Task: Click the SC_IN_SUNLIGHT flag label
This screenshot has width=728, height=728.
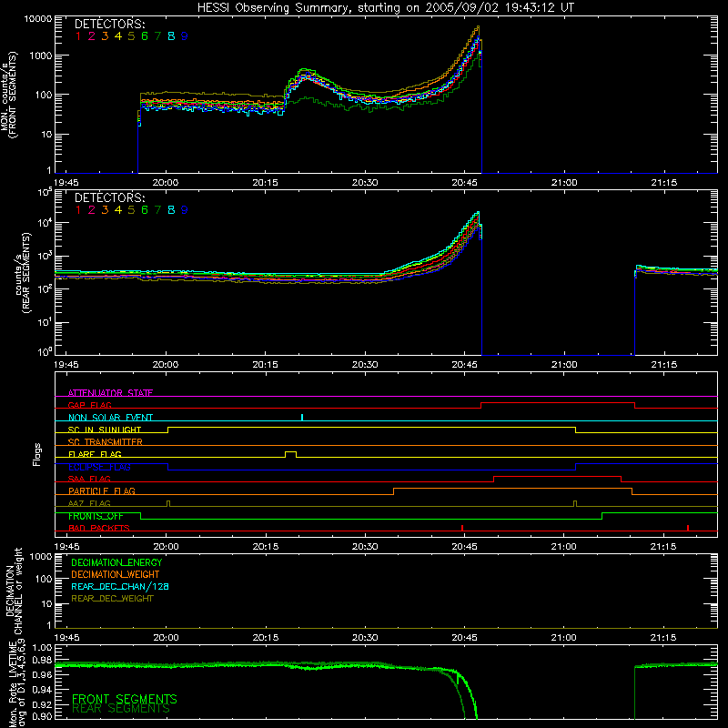Action: (x=105, y=430)
